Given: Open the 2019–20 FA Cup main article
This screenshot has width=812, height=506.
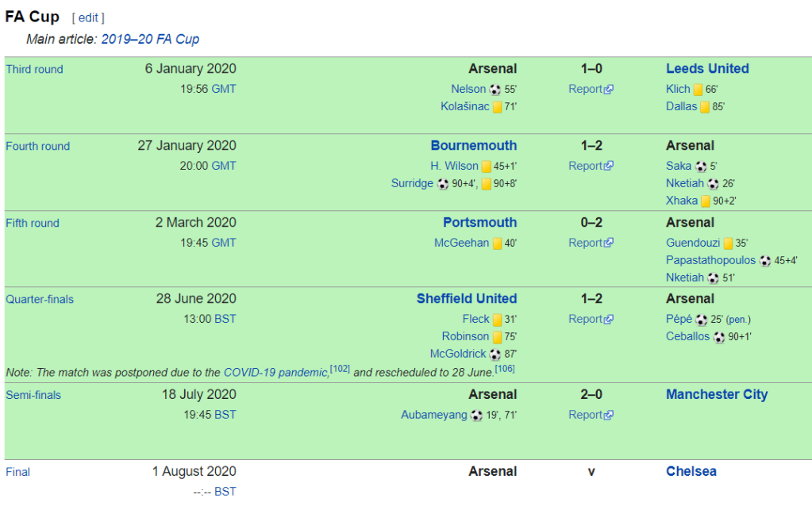Looking at the screenshot, I should [150, 39].
